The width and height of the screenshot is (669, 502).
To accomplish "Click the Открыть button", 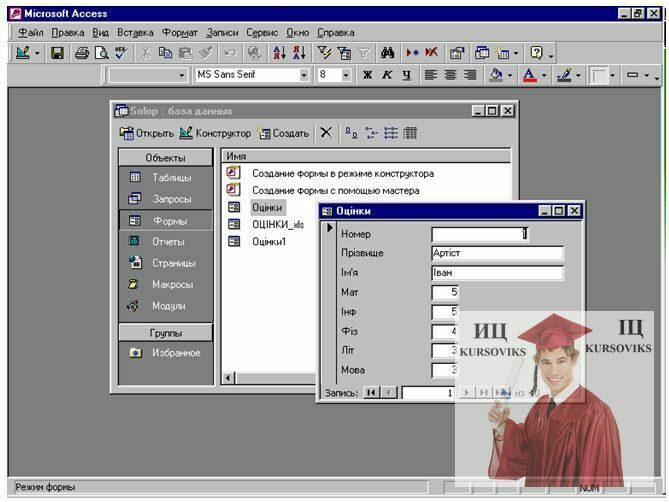I will click(x=146, y=133).
